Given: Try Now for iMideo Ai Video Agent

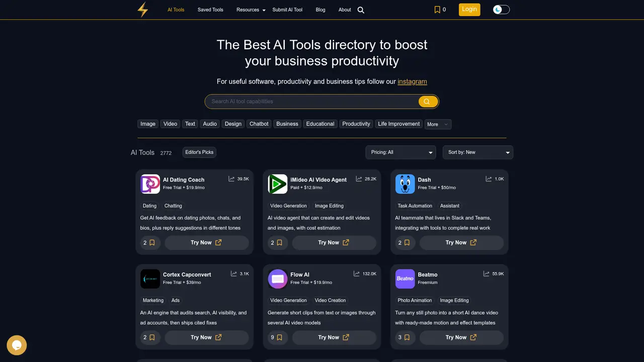Looking at the screenshot, I should [334, 242].
